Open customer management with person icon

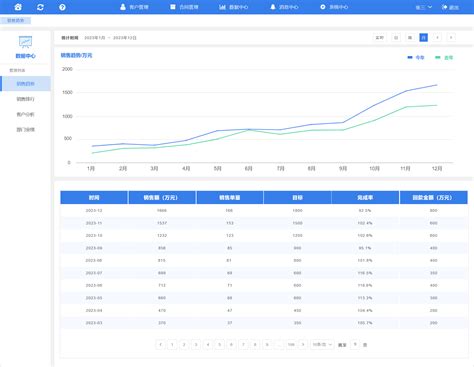point(134,7)
